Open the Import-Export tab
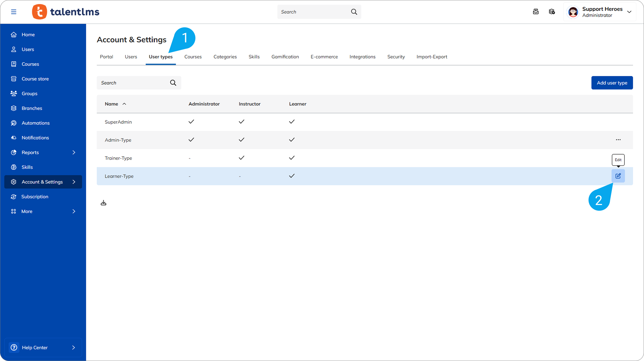 pos(432,57)
